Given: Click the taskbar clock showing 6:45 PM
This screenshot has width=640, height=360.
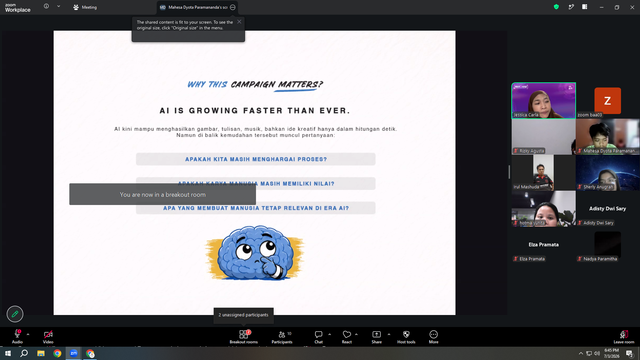Looking at the screenshot, I should click(611, 353).
